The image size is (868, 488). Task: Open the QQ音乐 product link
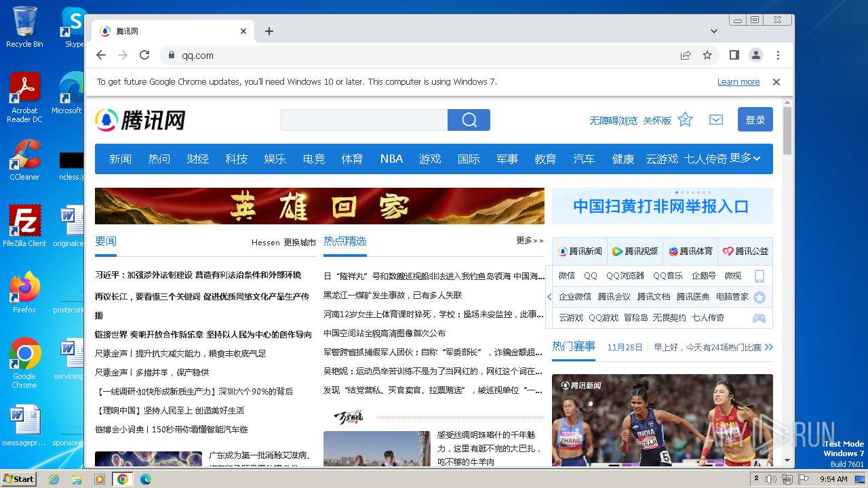click(668, 276)
